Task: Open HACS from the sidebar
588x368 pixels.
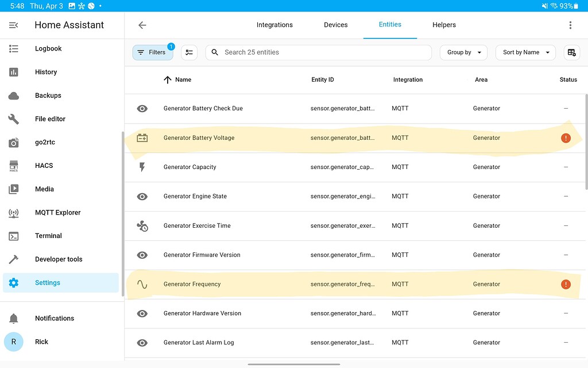Action: click(x=44, y=165)
